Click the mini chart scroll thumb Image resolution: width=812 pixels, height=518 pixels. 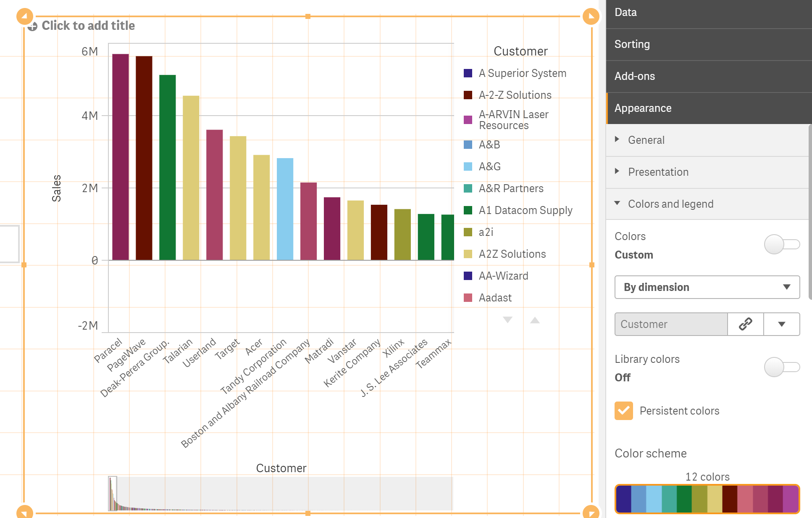tap(112, 494)
